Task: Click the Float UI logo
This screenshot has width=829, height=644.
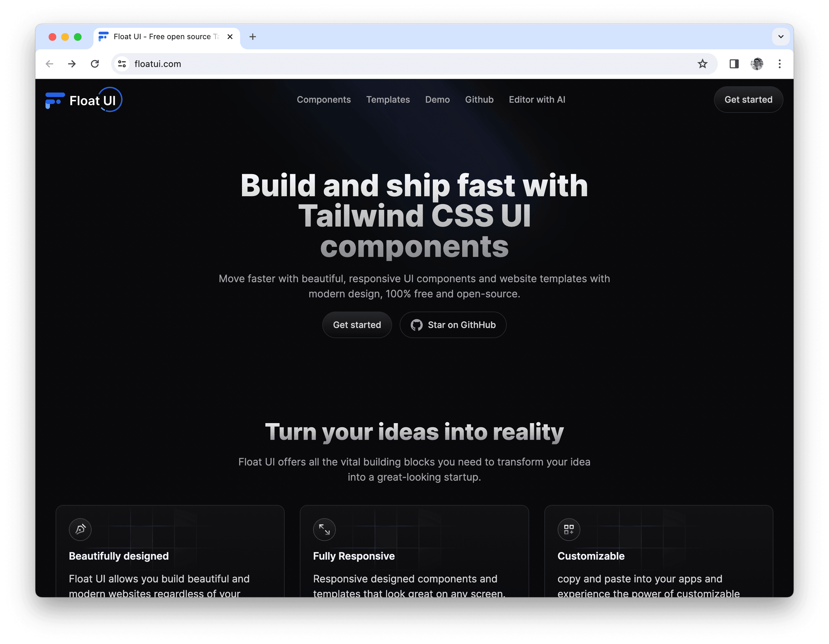Action: pos(83,100)
